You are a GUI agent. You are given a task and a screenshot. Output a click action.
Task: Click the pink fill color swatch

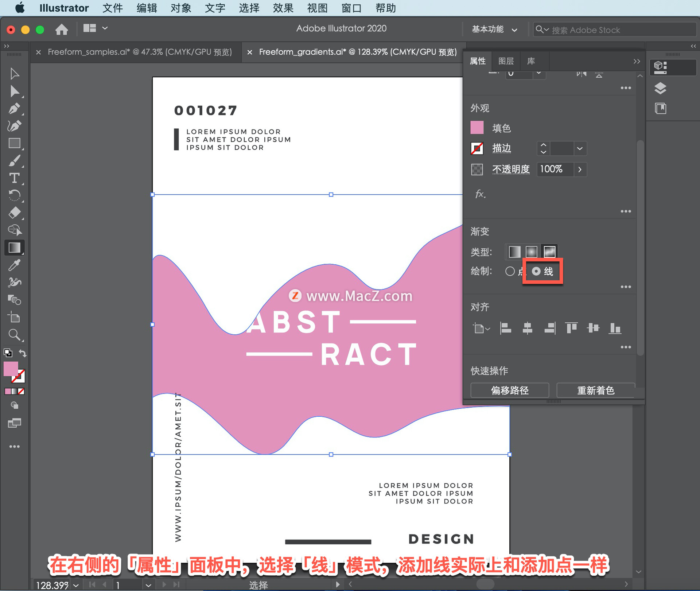(477, 128)
